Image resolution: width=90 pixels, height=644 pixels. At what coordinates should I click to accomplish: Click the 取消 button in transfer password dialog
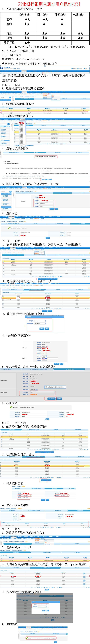point(47,329)
